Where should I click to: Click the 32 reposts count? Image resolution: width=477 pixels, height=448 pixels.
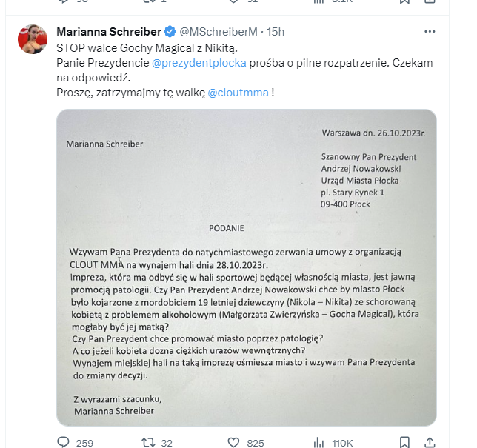[167, 443]
